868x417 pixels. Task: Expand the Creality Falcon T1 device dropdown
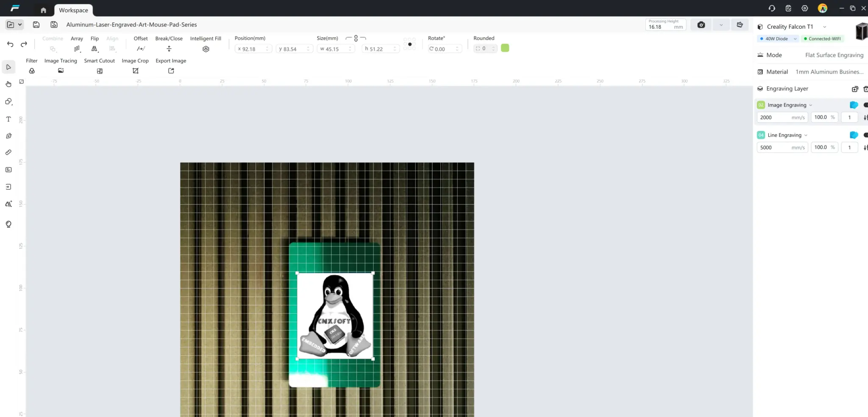(824, 27)
